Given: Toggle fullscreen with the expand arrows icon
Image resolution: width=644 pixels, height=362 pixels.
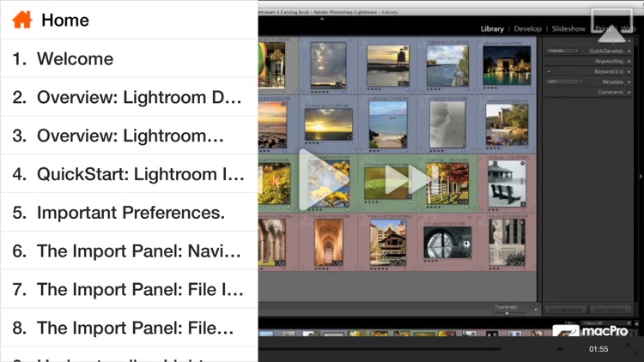Looking at the screenshot, I should [x=632, y=349].
